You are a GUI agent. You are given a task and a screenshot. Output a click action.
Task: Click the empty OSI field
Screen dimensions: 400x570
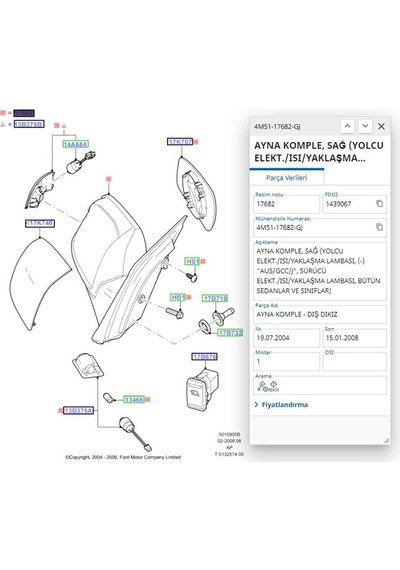(355, 361)
